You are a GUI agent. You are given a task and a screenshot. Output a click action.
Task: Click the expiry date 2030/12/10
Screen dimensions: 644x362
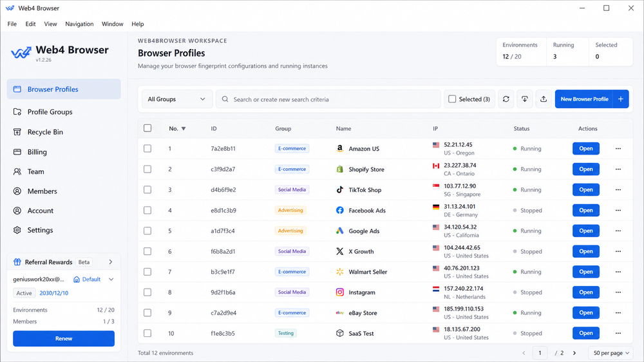54,293
